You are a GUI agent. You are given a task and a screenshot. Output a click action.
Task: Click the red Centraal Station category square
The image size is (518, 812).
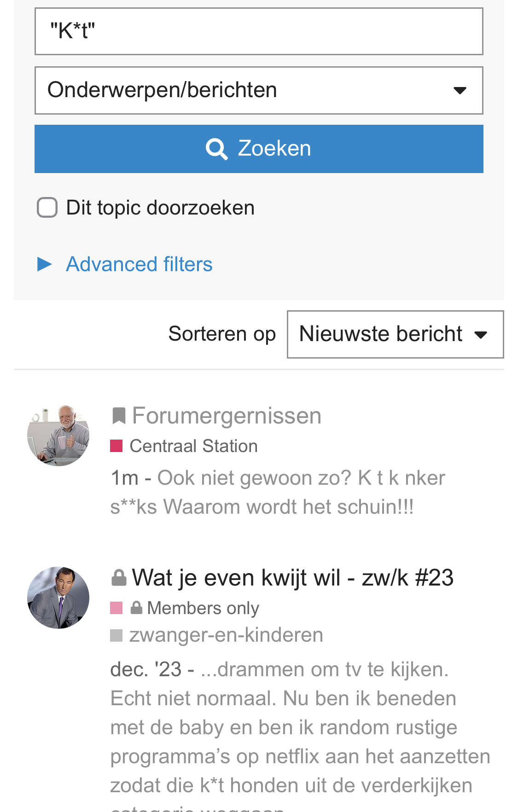[x=116, y=446]
